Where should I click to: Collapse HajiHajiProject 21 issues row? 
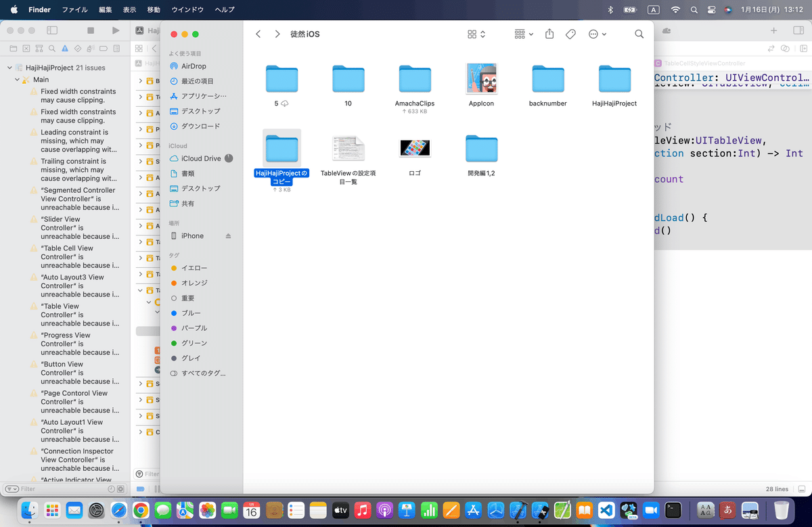9,68
